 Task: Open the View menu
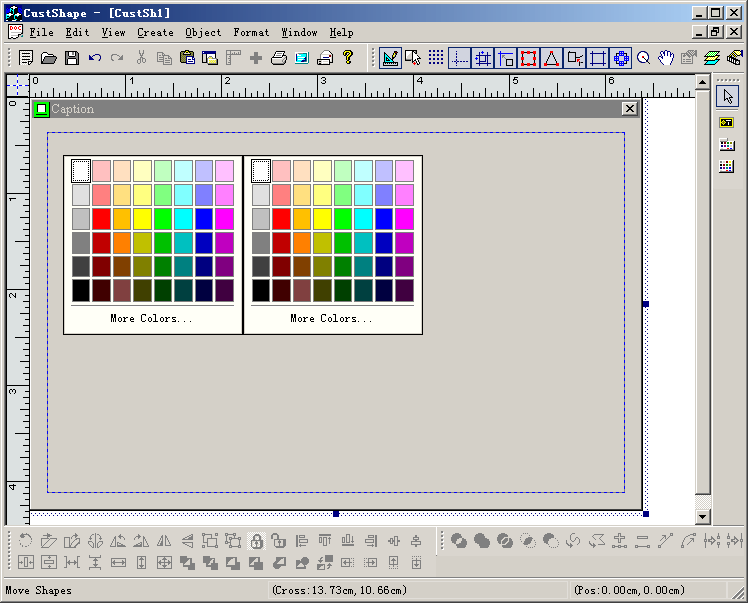[x=114, y=32]
